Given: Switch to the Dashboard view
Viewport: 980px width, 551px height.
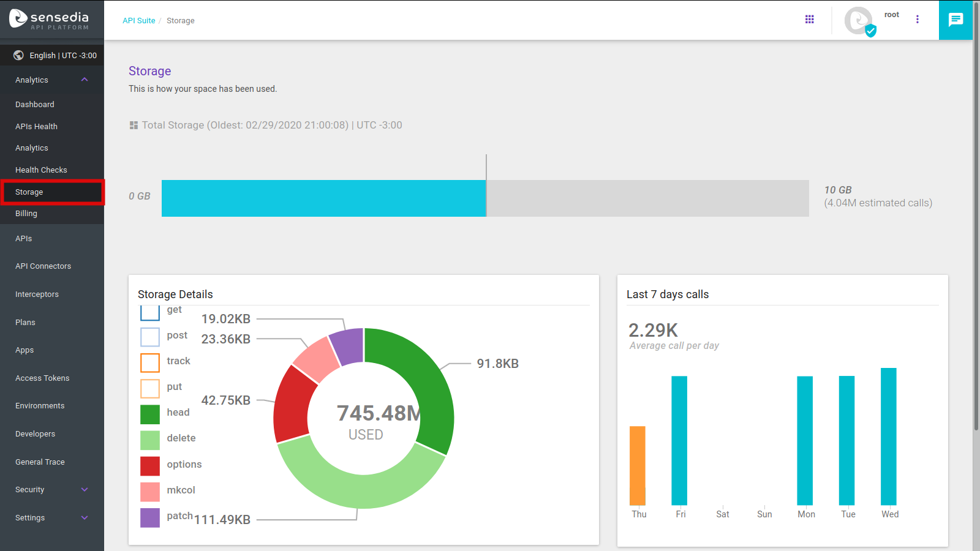Looking at the screenshot, I should click(34, 104).
